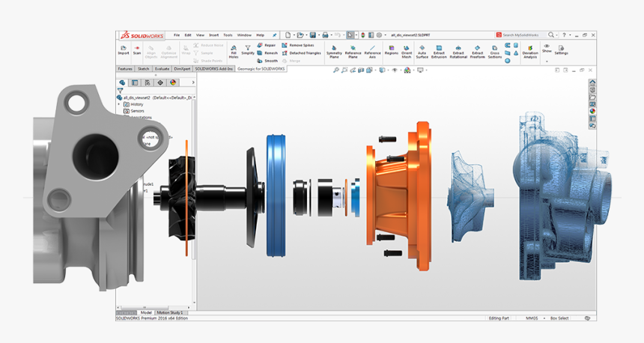644x343 pixels.
Task: Select Geomagic for SOLIDWORKS tab
Action: [261, 69]
